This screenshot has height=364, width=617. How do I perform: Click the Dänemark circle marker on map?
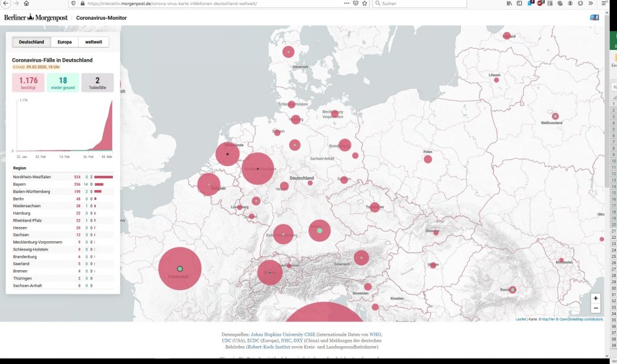288,52
